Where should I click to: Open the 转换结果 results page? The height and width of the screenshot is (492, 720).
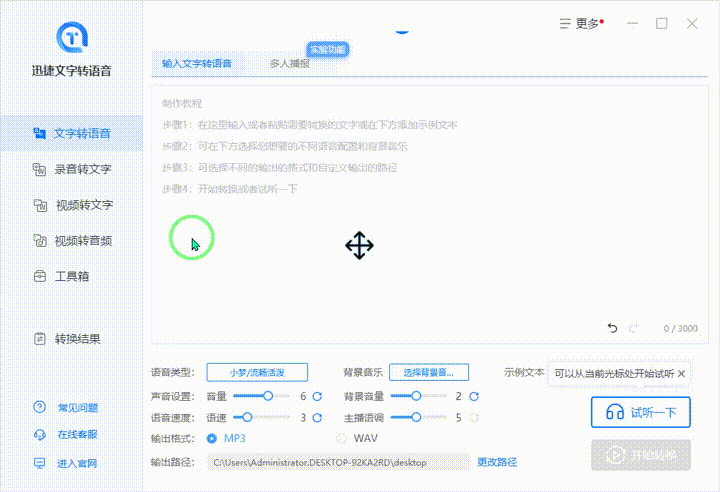pyautogui.click(x=72, y=339)
